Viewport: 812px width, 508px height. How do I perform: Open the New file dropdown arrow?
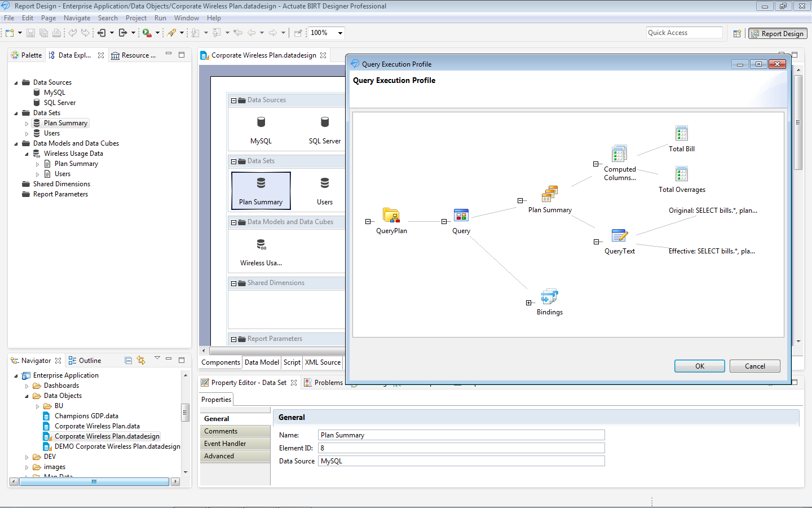click(x=20, y=33)
